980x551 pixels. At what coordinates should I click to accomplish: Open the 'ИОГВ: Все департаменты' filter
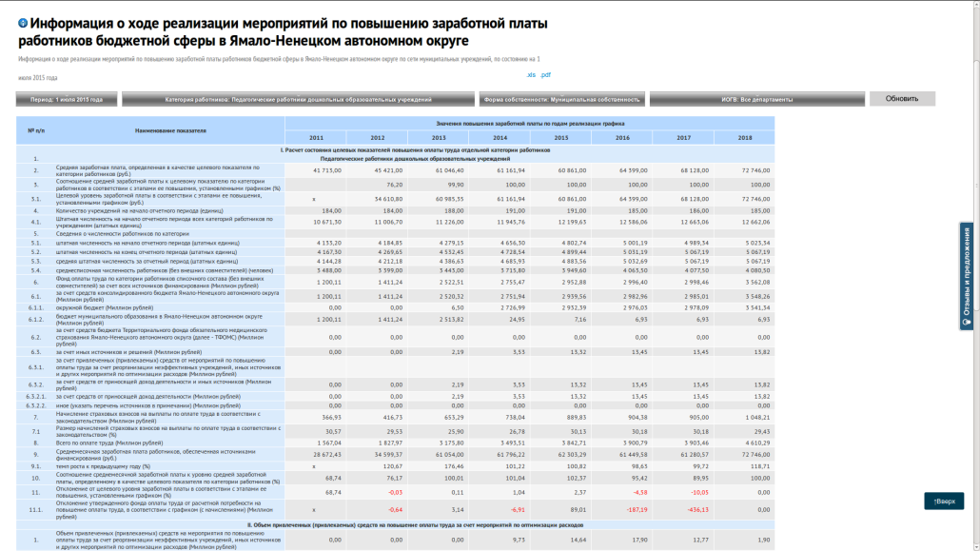click(756, 99)
